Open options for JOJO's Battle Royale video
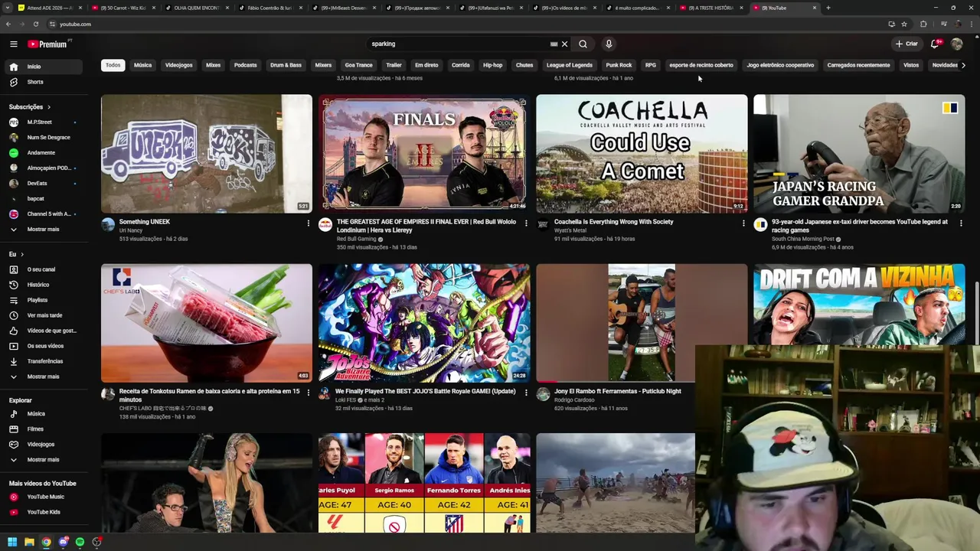Image resolution: width=980 pixels, height=551 pixels. pyautogui.click(x=526, y=393)
